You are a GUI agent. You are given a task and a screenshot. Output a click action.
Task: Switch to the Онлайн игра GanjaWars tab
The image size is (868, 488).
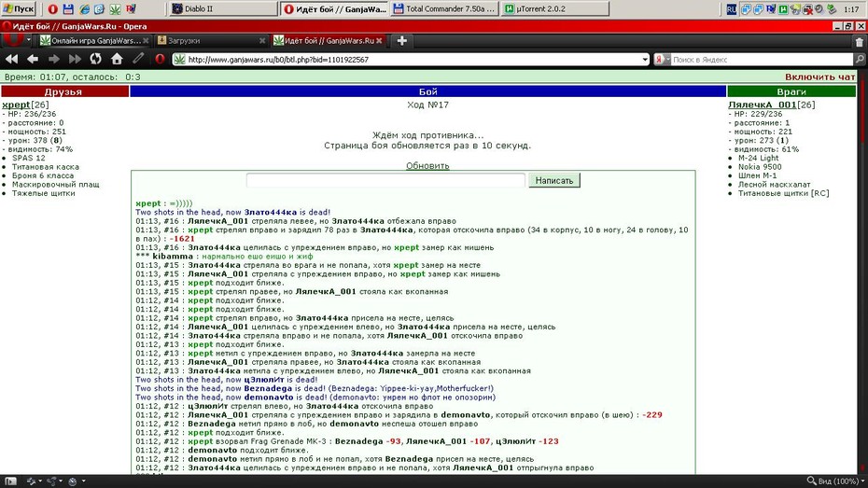pyautogui.click(x=94, y=41)
